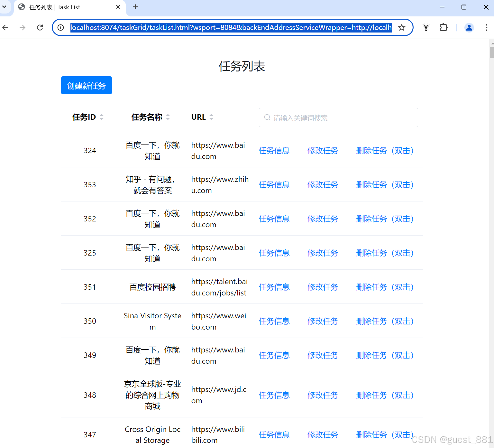
Task: Reload the Task List page
Action: click(x=40, y=28)
